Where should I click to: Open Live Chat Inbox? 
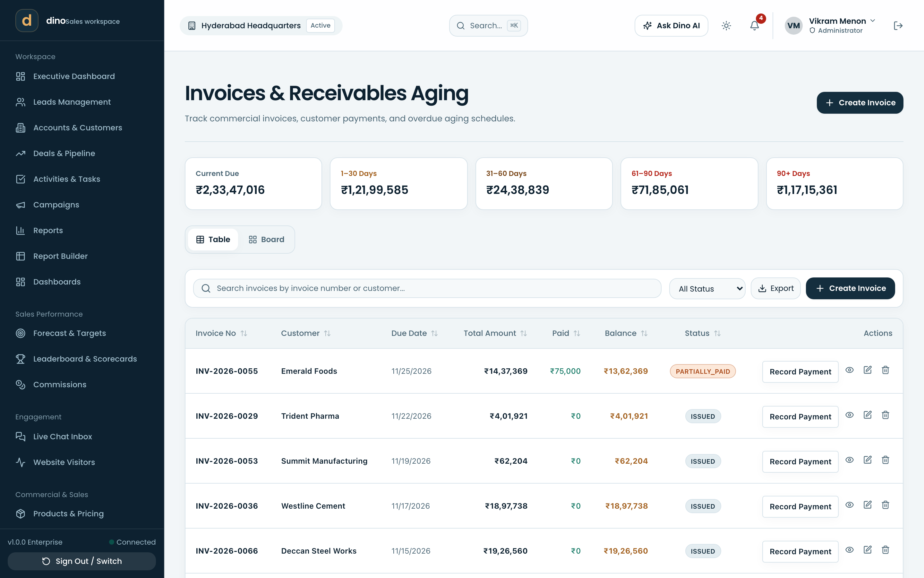pyautogui.click(x=82, y=437)
